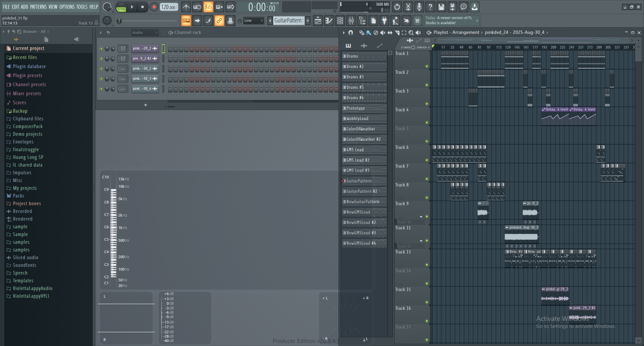Open the FILE menu
The height and width of the screenshot is (346, 644).
pyautogui.click(x=6, y=7)
